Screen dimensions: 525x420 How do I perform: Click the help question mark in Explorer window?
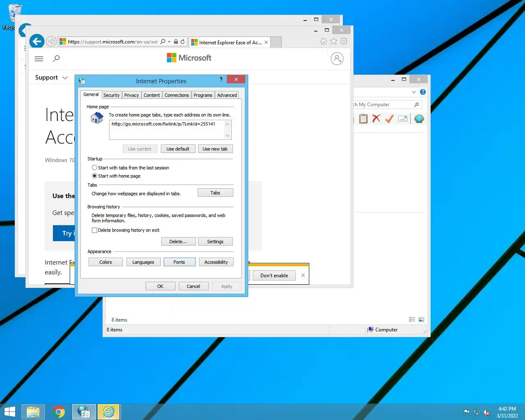click(423, 92)
